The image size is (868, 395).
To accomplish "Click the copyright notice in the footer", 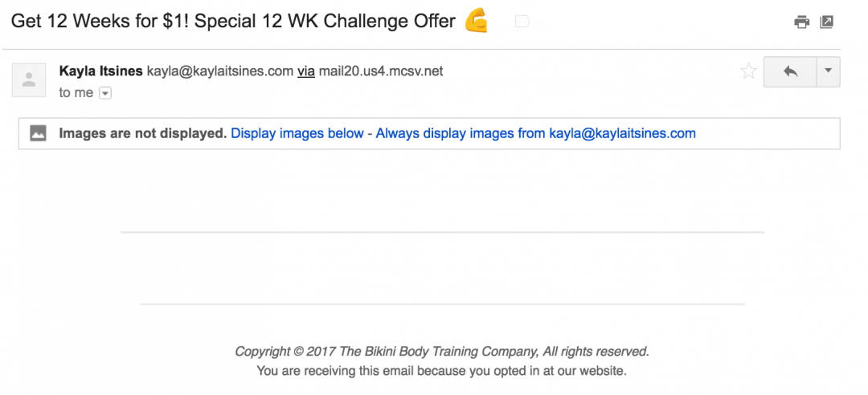I will point(442,352).
